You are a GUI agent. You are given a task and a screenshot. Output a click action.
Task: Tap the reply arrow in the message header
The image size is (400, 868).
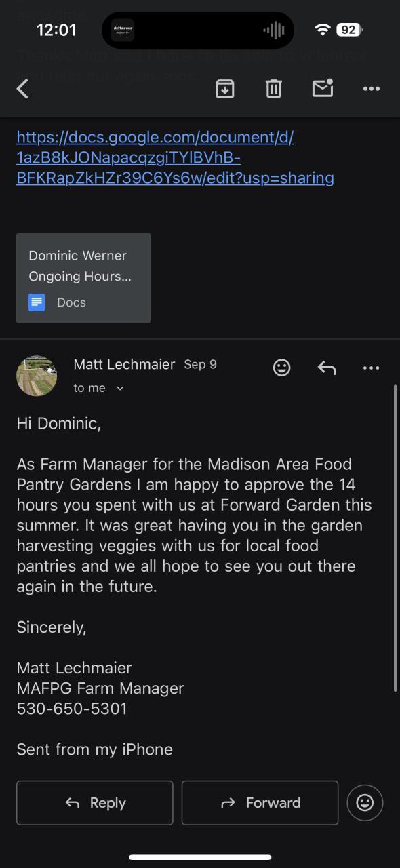coord(327,368)
